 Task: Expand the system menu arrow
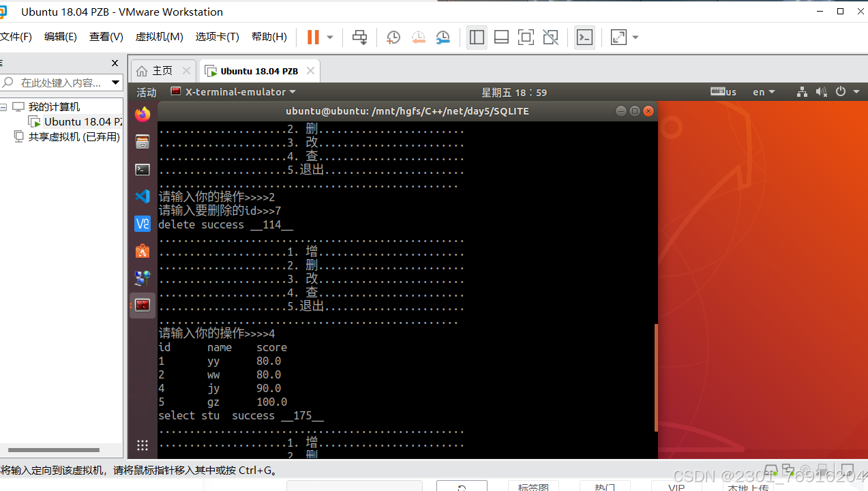[855, 92]
